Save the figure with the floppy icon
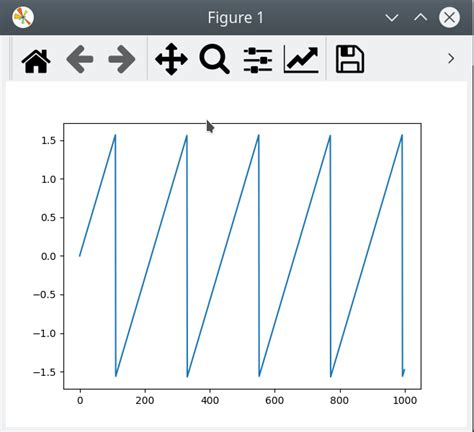Viewport: 474px width, 432px height. (x=349, y=59)
